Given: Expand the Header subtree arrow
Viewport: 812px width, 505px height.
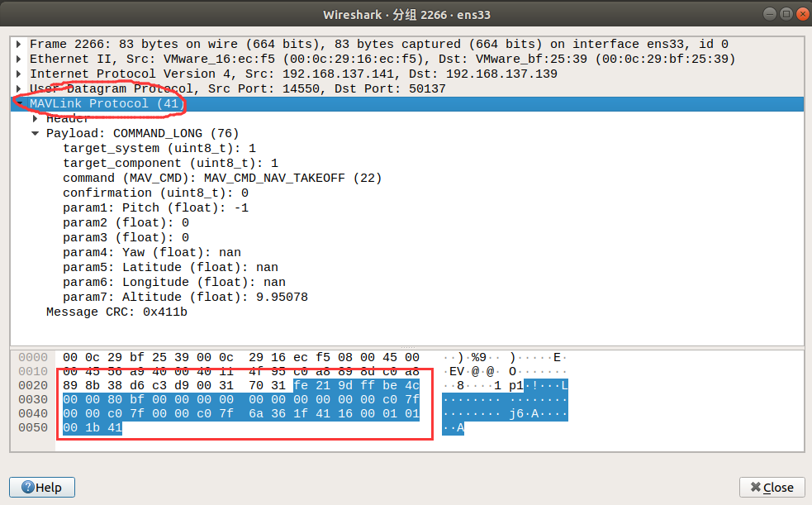Looking at the screenshot, I should [x=36, y=119].
